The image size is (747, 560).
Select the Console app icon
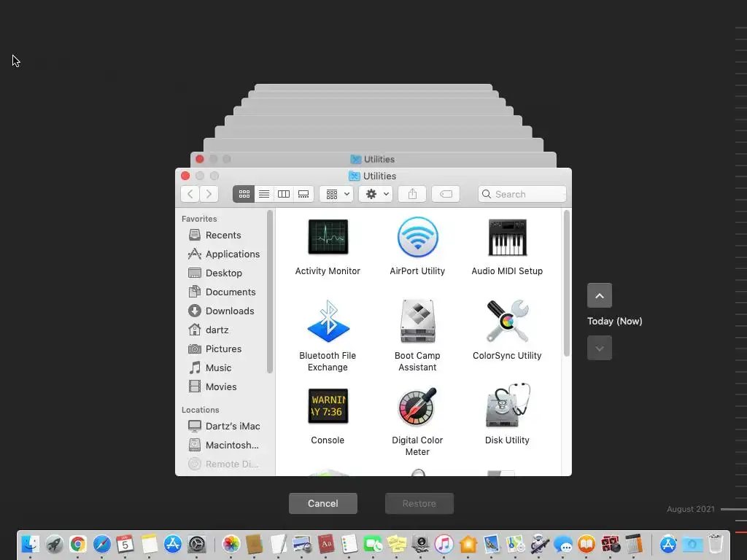[328, 405]
